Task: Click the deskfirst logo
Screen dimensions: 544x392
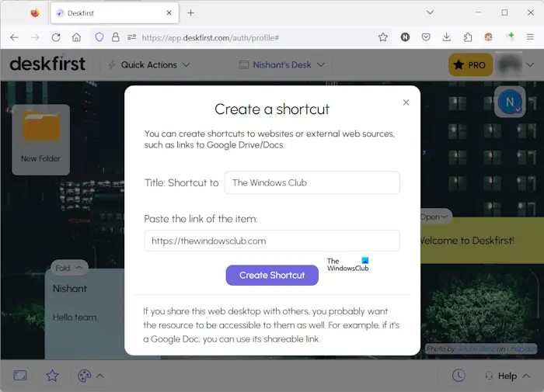Action: [47, 64]
